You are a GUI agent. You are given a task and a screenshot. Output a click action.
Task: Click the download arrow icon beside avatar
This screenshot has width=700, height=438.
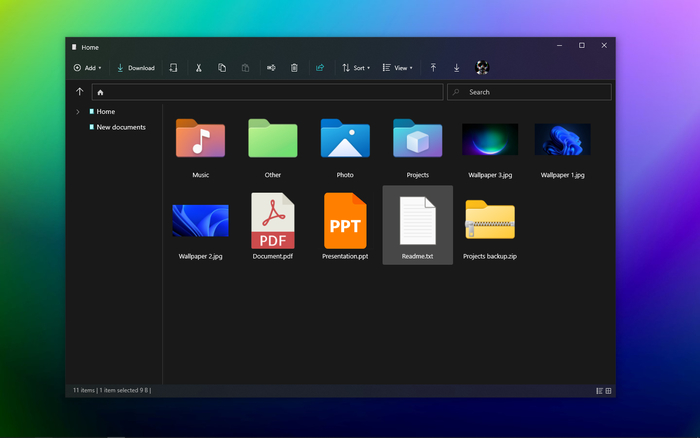(x=456, y=68)
